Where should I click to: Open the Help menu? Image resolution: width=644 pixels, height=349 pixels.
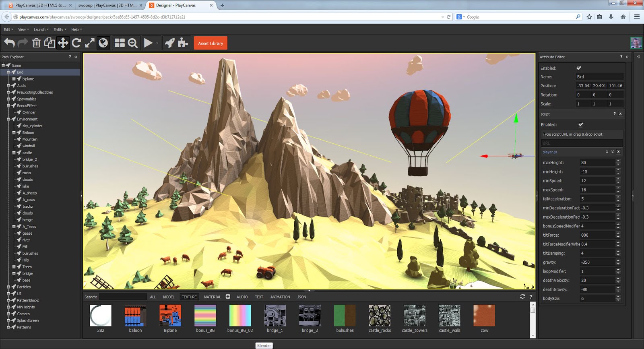tap(76, 29)
